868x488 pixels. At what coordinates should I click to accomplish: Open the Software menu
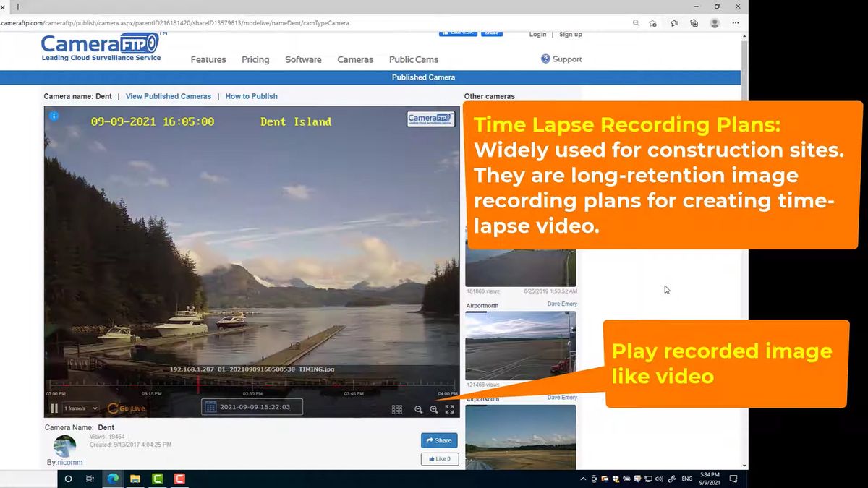click(303, 59)
